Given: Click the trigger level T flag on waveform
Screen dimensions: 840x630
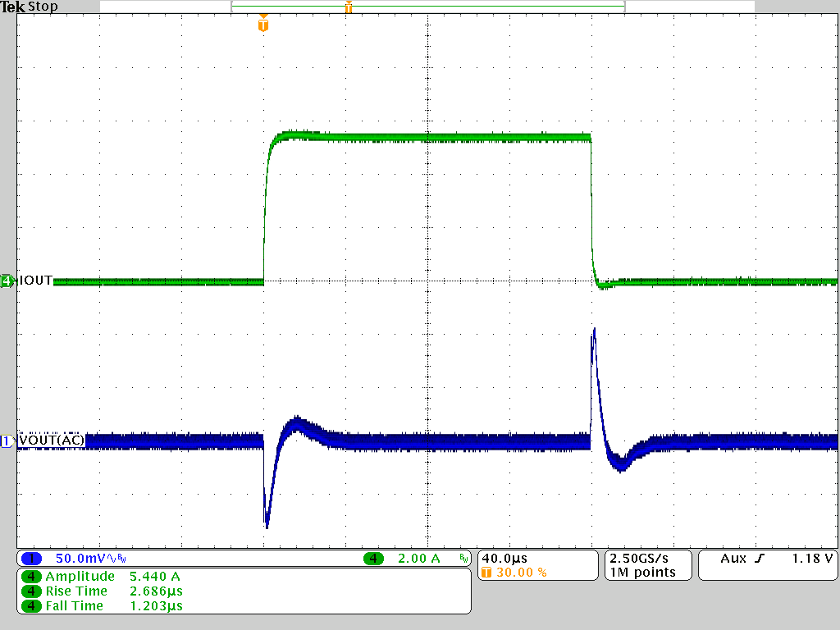Looking at the screenshot, I should (x=348, y=7).
